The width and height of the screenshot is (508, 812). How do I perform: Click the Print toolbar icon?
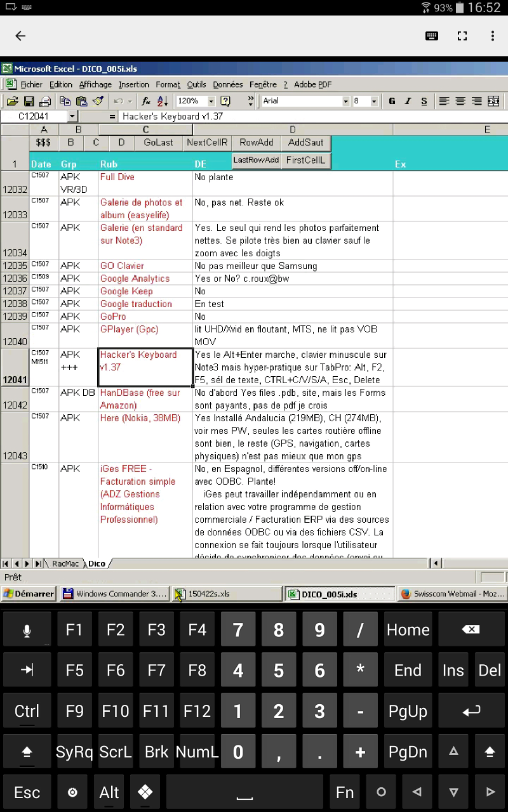pyautogui.click(x=45, y=101)
